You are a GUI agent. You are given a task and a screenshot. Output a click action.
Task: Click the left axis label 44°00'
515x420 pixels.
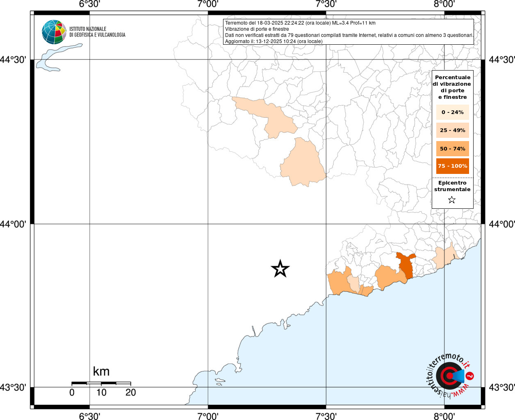13,224
